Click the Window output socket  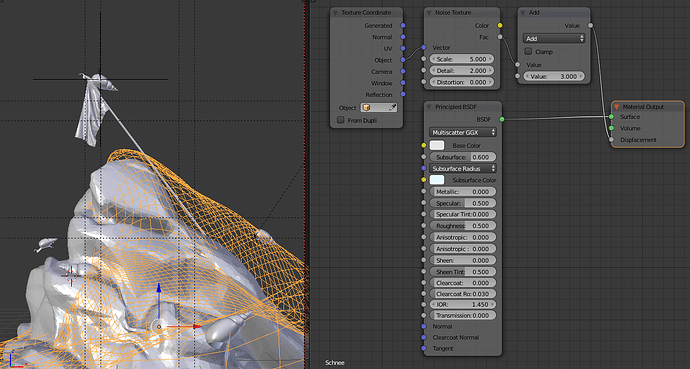pyautogui.click(x=403, y=83)
